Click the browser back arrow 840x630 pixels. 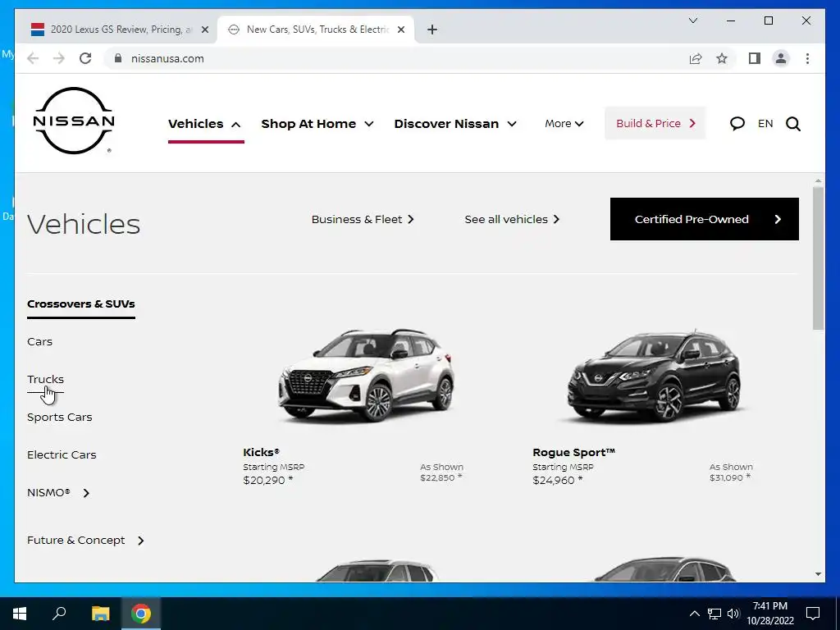pos(33,58)
